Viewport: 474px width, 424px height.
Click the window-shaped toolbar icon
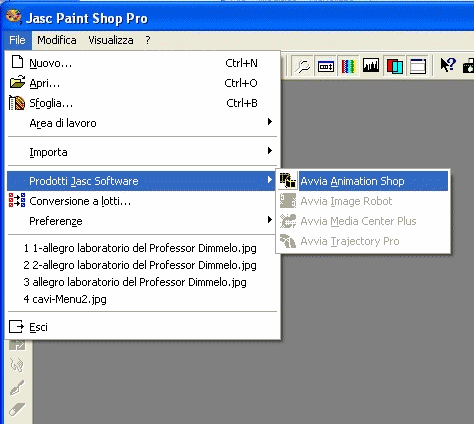click(x=418, y=66)
